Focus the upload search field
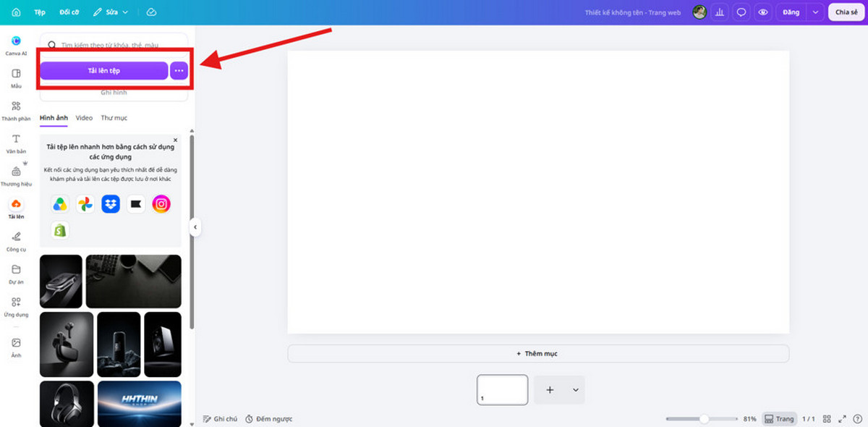This screenshot has width=868, height=427. click(x=114, y=45)
